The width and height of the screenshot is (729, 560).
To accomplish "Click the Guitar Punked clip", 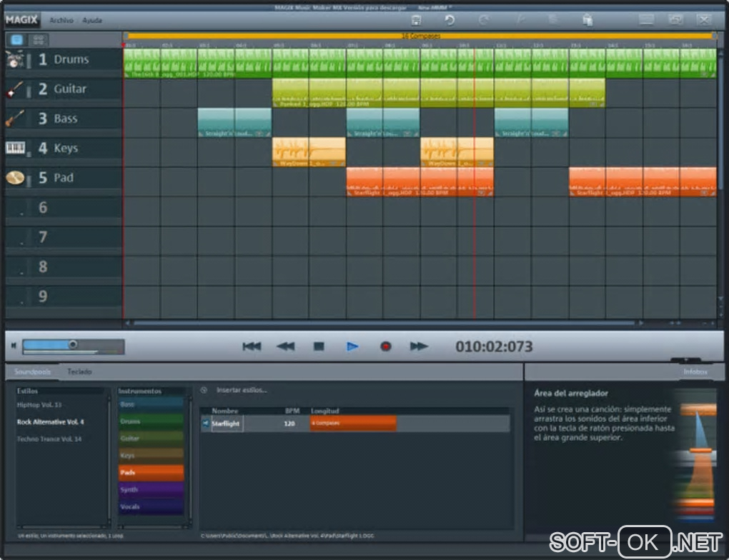I will click(439, 93).
